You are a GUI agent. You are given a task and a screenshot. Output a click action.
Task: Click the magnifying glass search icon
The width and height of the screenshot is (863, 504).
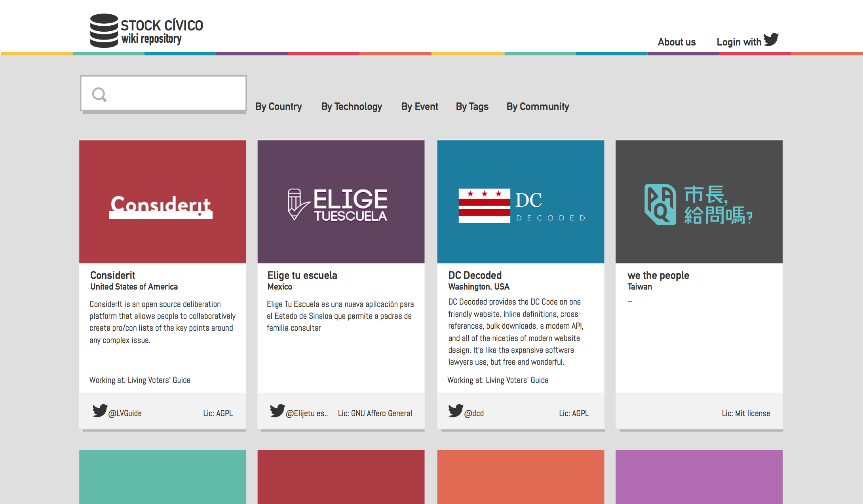(x=99, y=95)
